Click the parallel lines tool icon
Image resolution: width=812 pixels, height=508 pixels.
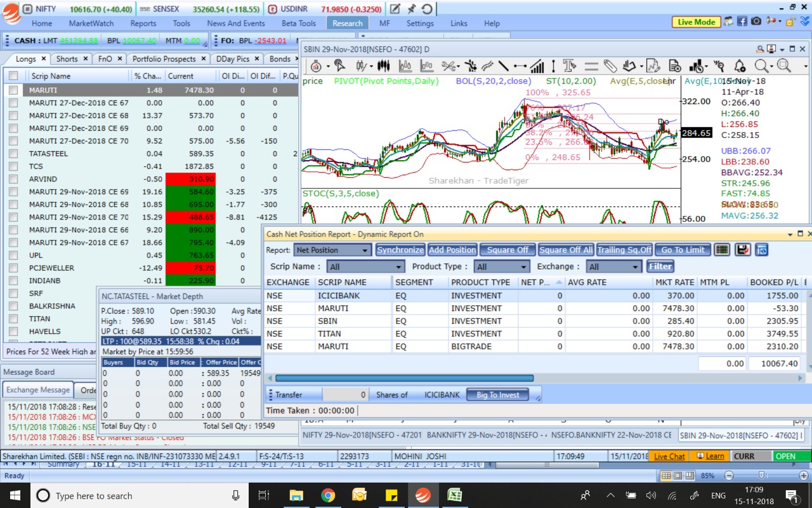(x=591, y=65)
